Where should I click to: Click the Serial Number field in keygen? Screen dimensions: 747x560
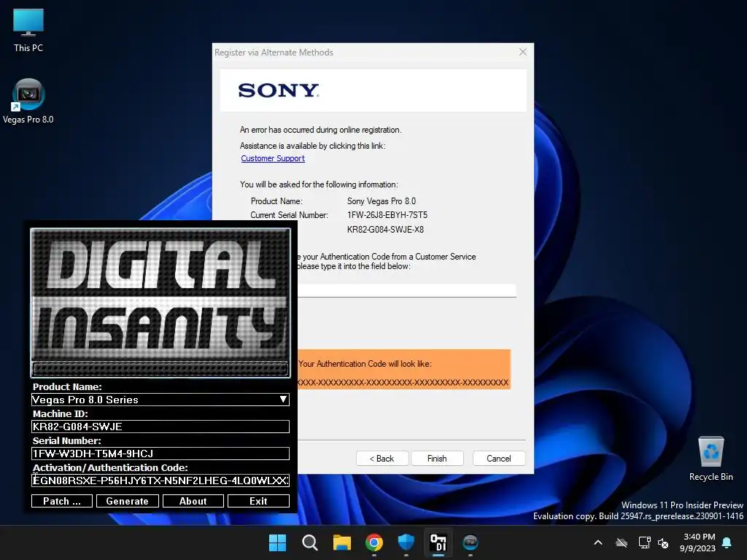click(160, 454)
